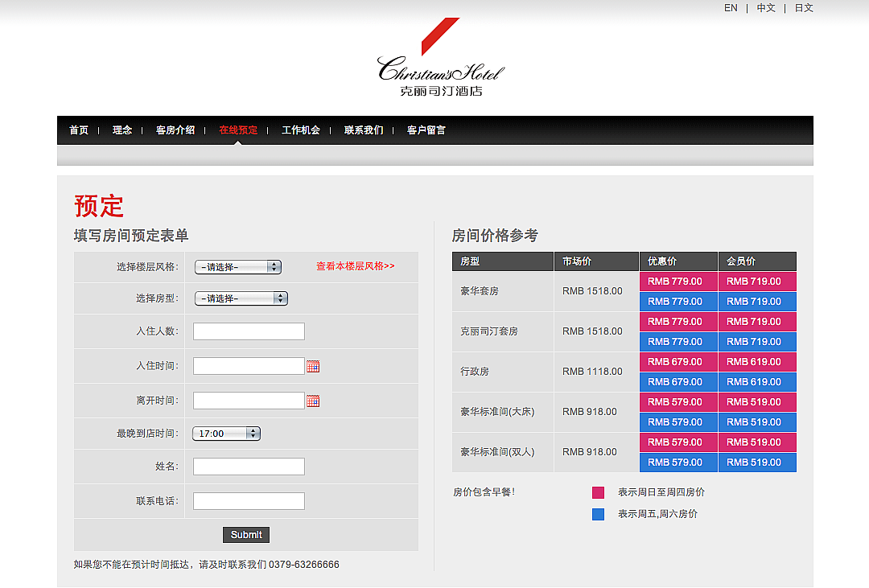
Task: Click the blue Friday-Saturday legend swatch
Action: point(598,515)
